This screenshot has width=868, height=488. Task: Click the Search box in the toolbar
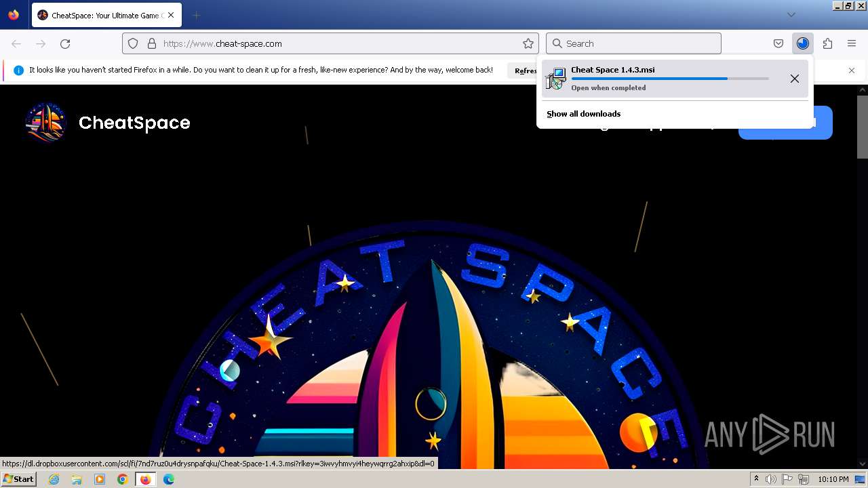point(633,43)
